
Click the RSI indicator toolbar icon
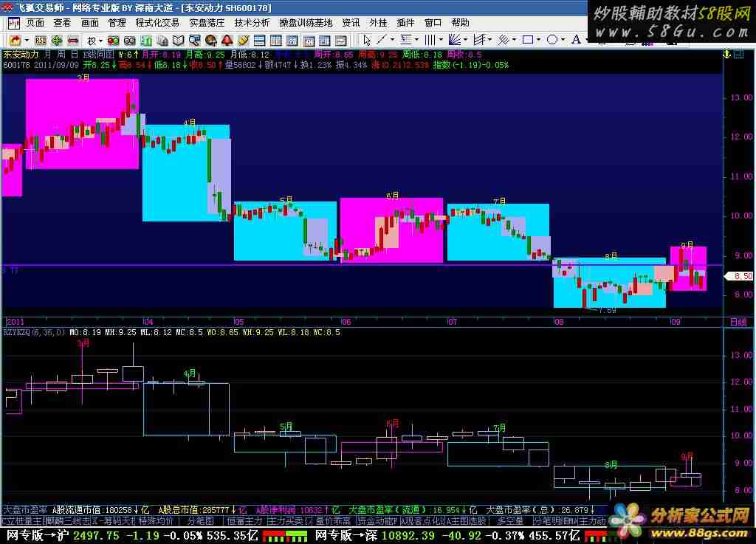pyautogui.click(x=41, y=41)
